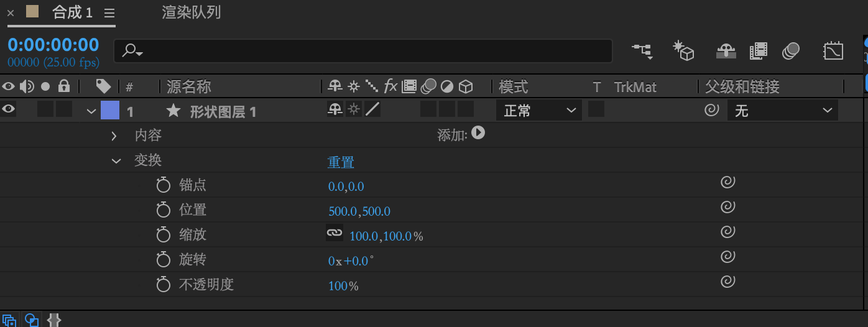Click the layer's blue label color swatch
Image resolution: width=868 pixels, height=327 pixels.
tap(109, 111)
